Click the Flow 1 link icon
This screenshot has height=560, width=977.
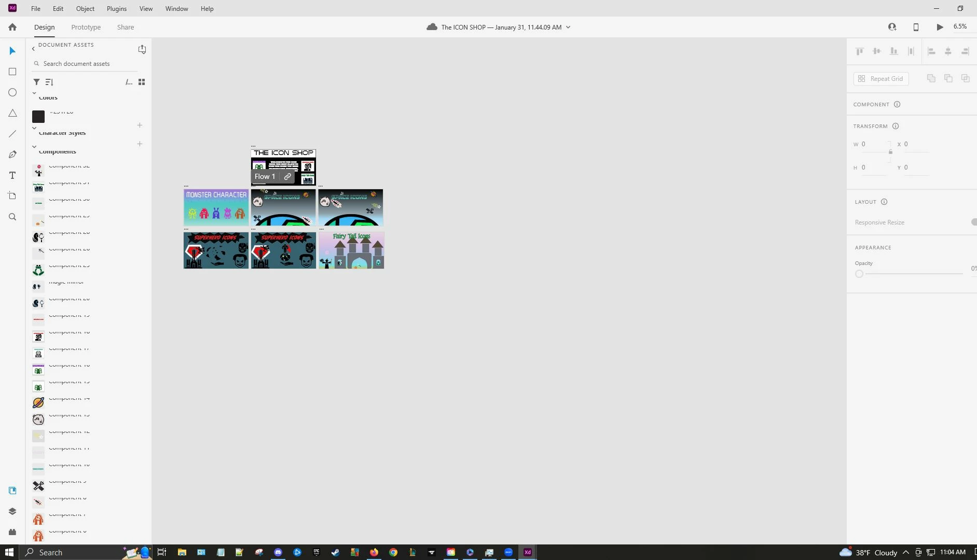pyautogui.click(x=287, y=177)
